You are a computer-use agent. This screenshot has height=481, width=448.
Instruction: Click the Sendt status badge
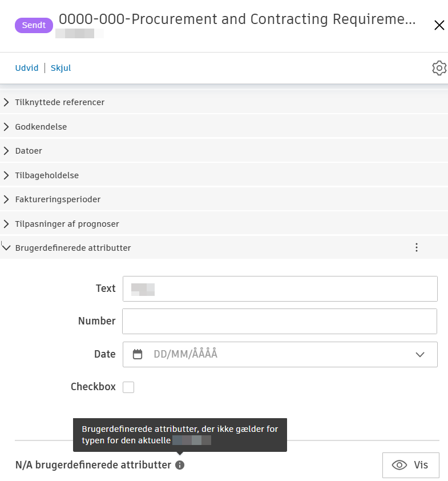point(34,25)
